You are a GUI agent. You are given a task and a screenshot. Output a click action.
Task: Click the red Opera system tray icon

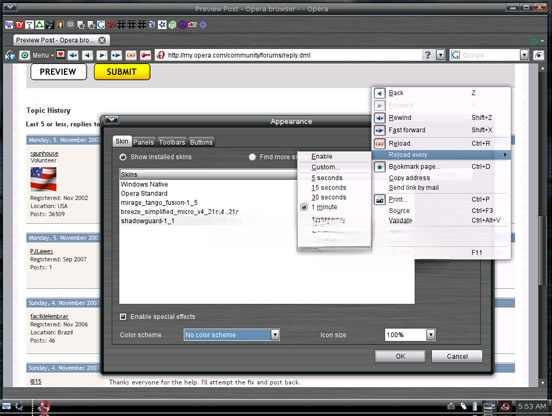506,406
